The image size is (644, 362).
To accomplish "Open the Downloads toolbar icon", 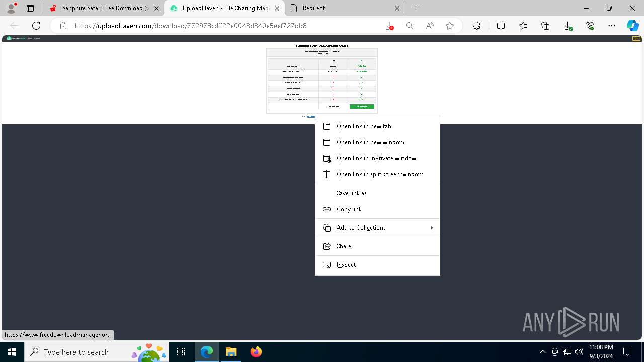I will click(x=568, y=26).
